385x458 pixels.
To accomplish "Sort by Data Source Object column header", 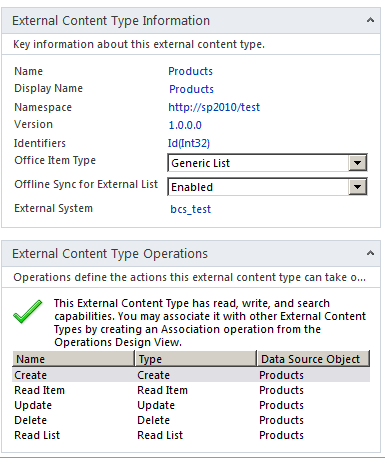I will pyautogui.click(x=313, y=359).
